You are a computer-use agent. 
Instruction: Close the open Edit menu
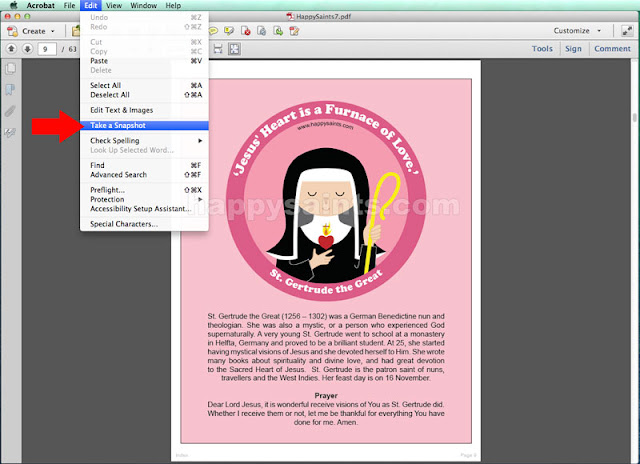(x=91, y=5)
